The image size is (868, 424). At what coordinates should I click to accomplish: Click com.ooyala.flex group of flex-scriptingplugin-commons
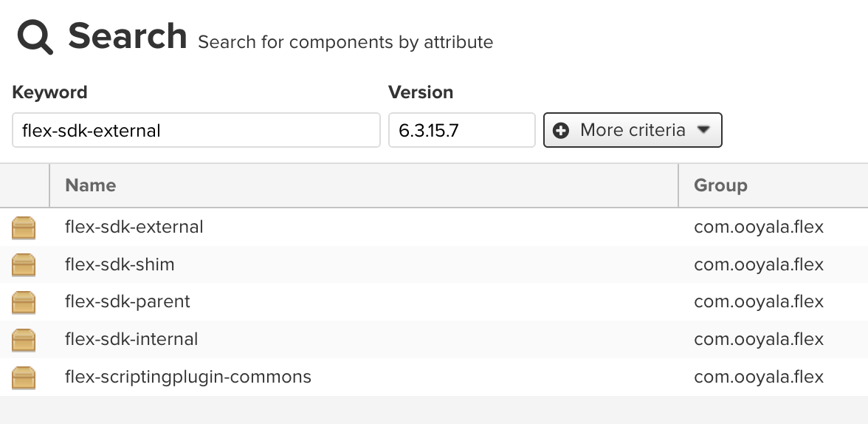click(759, 377)
